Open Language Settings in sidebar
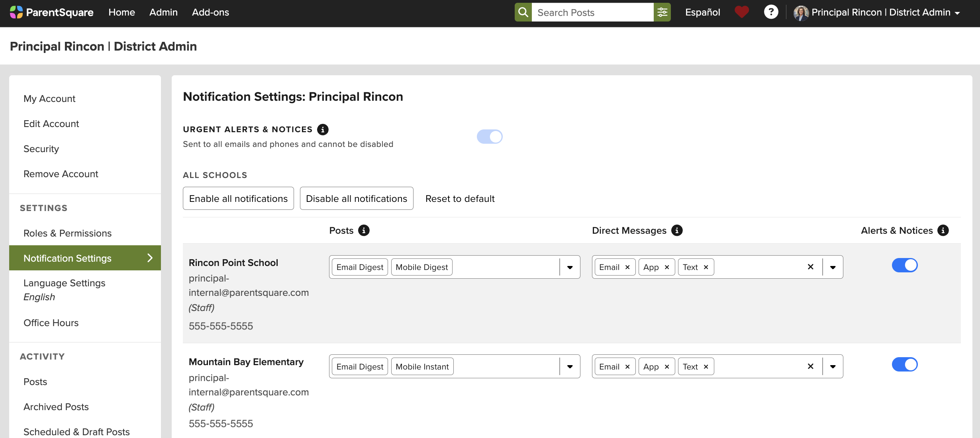The width and height of the screenshot is (980, 438). 65,283
